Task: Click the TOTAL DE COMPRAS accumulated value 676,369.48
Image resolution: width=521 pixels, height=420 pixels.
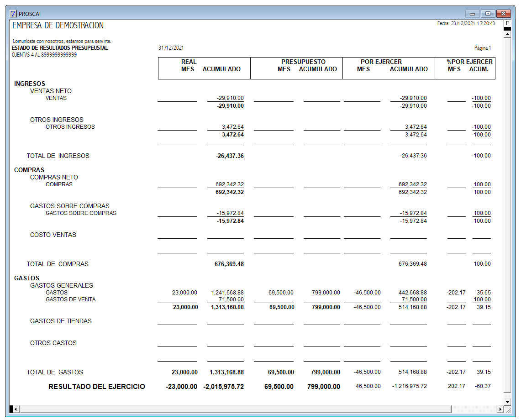Action: click(x=229, y=264)
